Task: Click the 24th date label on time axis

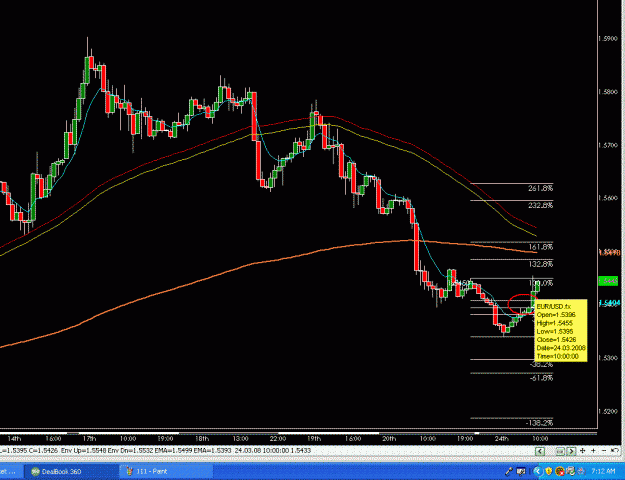Action: (x=501, y=439)
